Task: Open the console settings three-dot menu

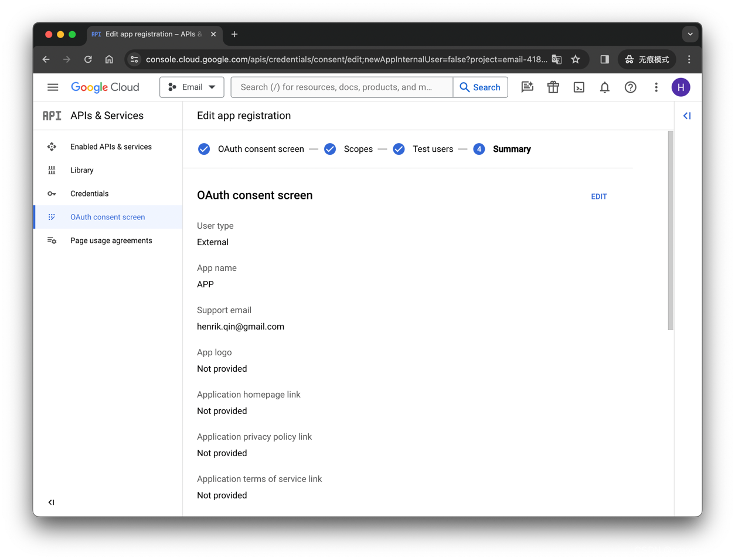Action: 656,87
